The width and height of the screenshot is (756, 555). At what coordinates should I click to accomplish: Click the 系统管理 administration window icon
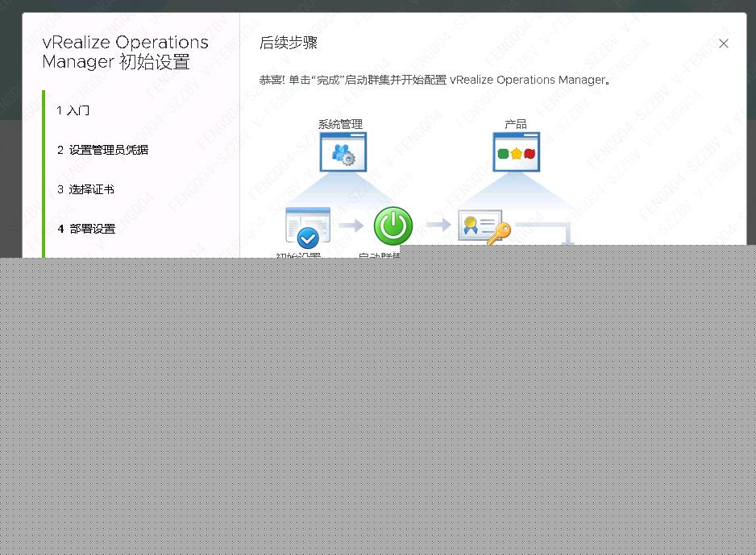click(343, 151)
